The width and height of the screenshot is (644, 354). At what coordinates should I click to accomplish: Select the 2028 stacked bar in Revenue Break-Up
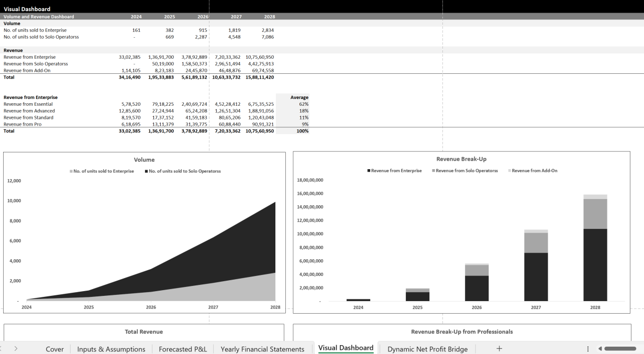click(x=595, y=248)
